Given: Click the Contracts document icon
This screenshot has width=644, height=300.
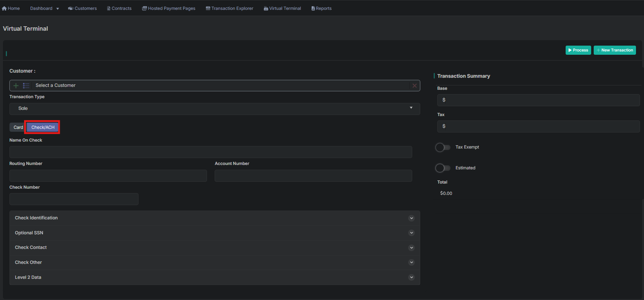Looking at the screenshot, I should pos(109,8).
